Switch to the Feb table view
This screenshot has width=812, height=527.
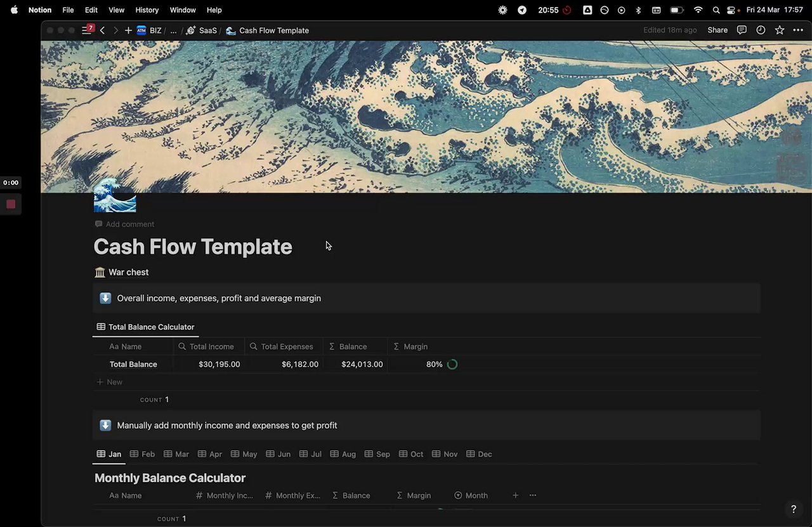[x=143, y=454]
